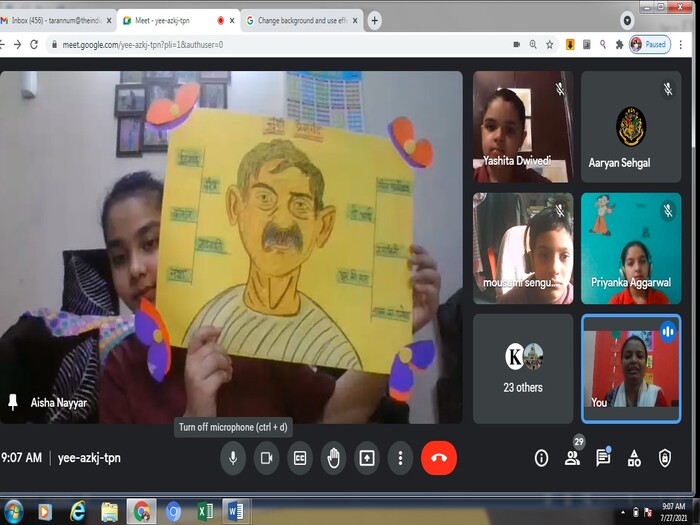Viewport: 700px width, 525px height.
Task: Open Excel from the taskbar
Action: [205, 512]
